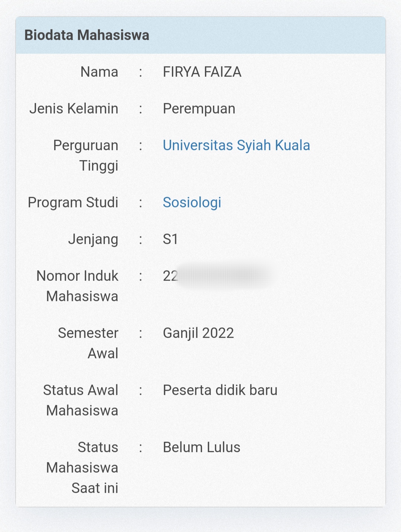Click the Jenjang label
401x532 pixels.
pos(93,239)
